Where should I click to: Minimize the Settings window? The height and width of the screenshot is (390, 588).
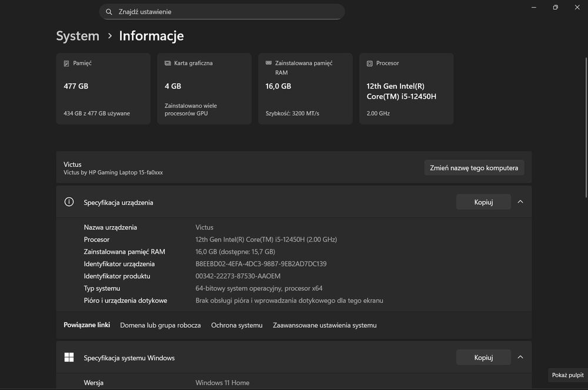tap(534, 7)
